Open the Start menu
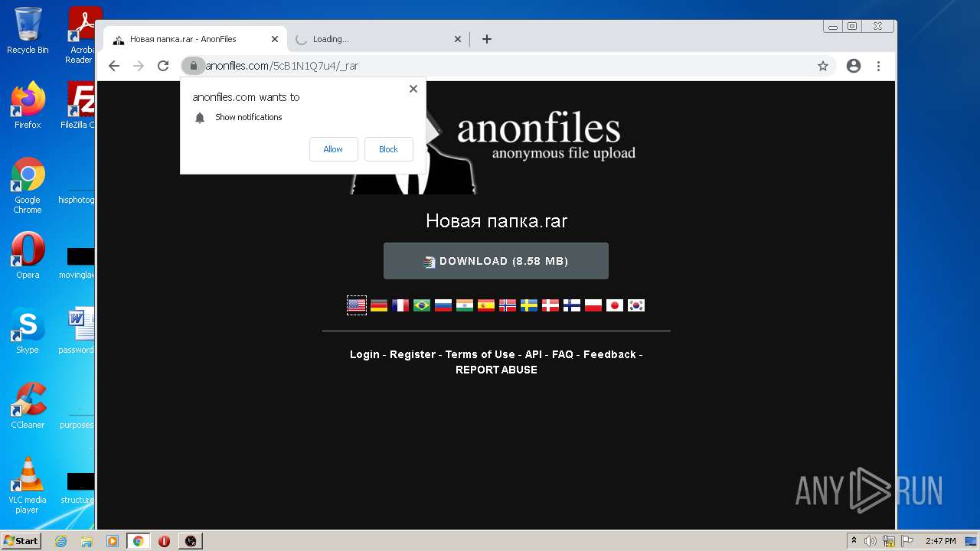 pyautogui.click(x=21, y=540)
